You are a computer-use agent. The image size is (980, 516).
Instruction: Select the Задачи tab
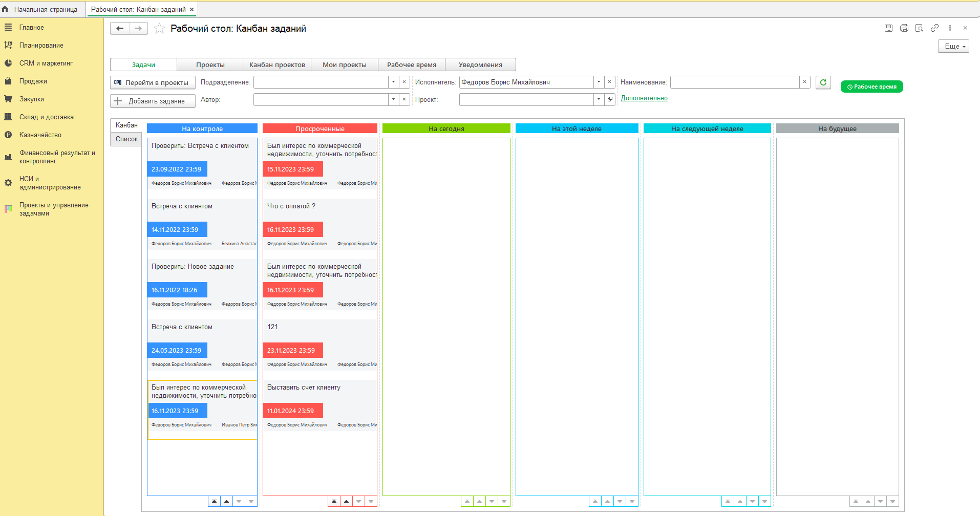[143, 65]
